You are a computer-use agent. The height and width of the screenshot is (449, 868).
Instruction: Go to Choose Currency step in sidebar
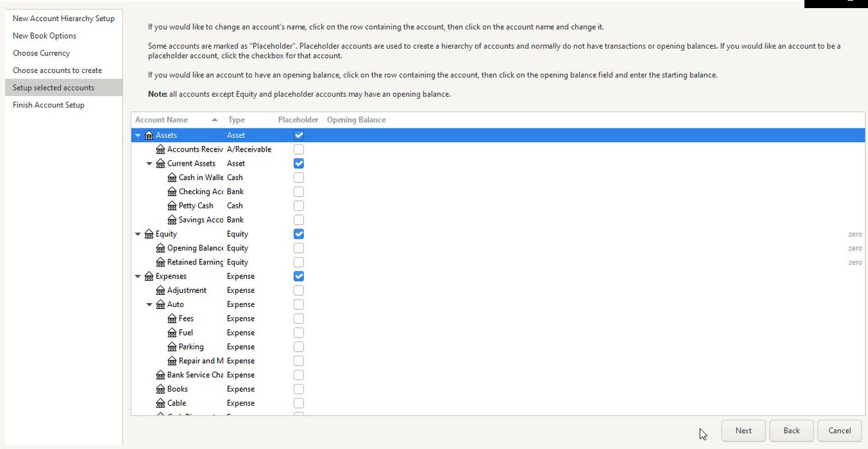pos(41,53)
